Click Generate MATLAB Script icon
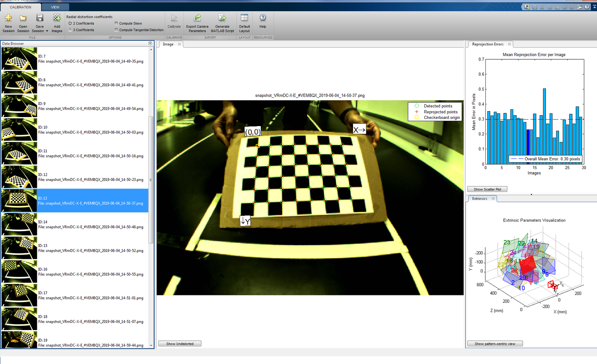 point(222,18)
